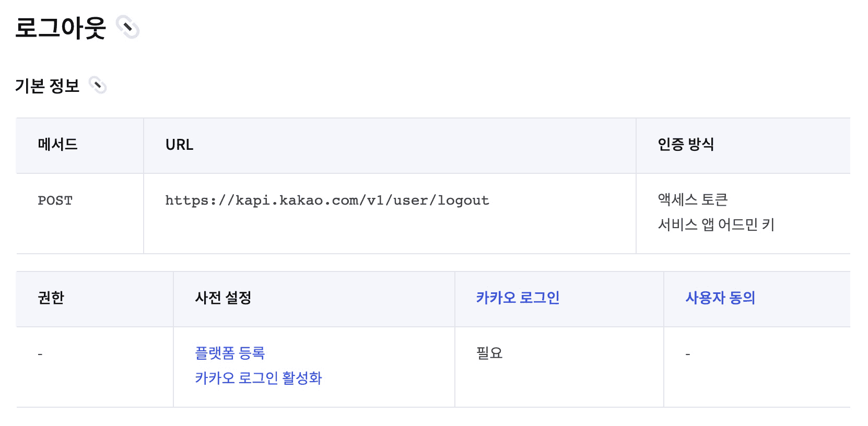Screen dimensions: 868x426
Task: Click the dash value under 사용자 동의
Action: pyautogui.click(x=688, y=354)
